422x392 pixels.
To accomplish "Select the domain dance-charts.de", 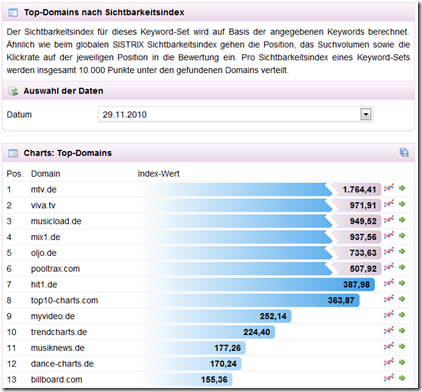I will [x=62, y=364].
